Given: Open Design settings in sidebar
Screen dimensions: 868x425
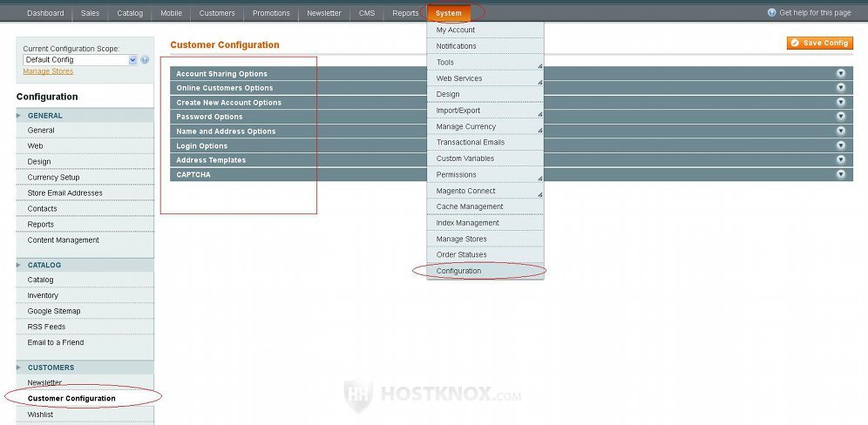Looking at the screenshot, I should pos(85,162).
